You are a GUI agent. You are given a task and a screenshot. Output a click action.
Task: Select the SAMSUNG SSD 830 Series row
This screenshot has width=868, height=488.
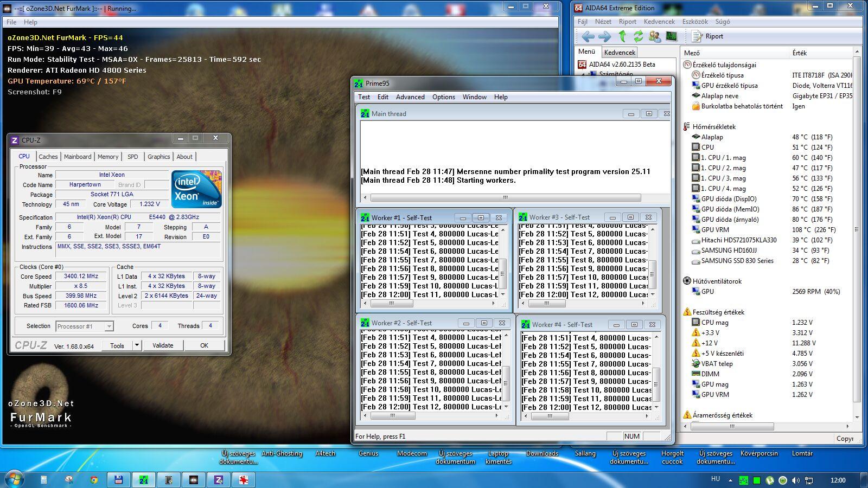pyautogui.click(x=768, y=261)
